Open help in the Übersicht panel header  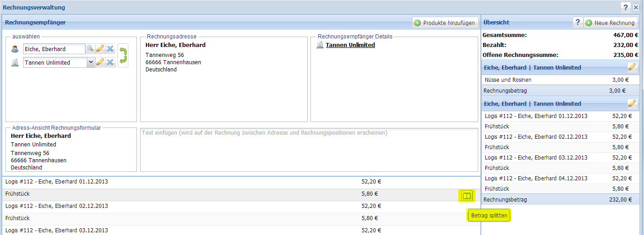pos(578,23)
